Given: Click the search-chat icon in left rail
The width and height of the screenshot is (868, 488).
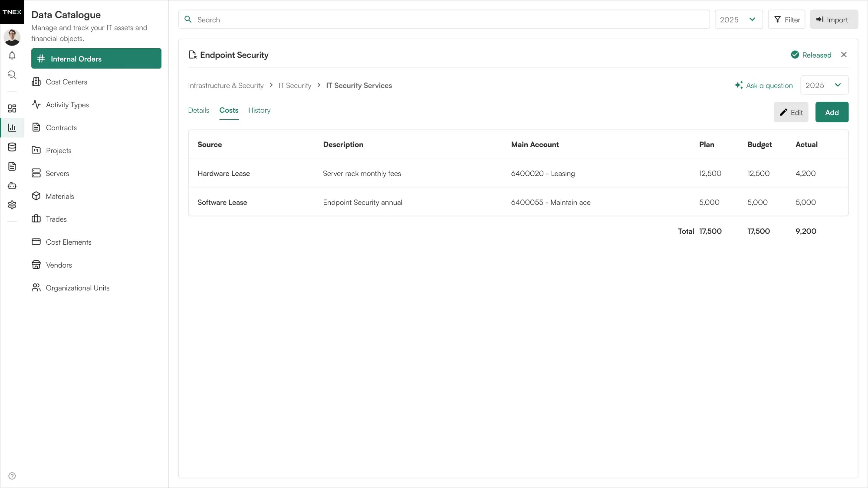Looking at the screenshot, I should coord(12,75).
